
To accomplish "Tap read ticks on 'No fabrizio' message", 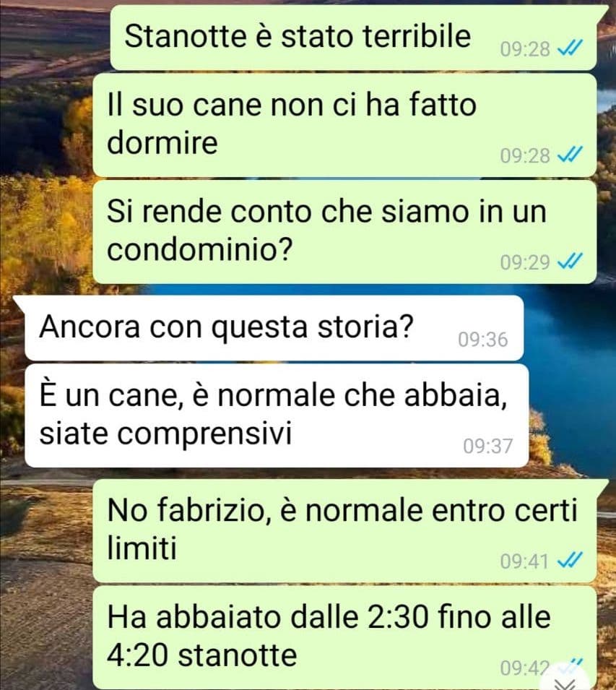I will pyautogui.click(x=570, y=560).
